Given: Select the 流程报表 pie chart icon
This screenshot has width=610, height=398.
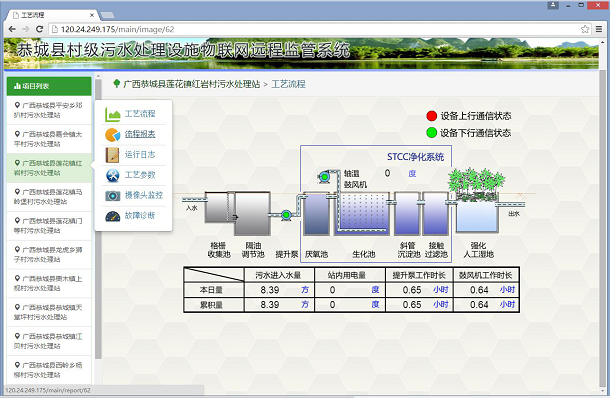Looking at the screenshot, I should pyautogui.click(x=112, y=135).
